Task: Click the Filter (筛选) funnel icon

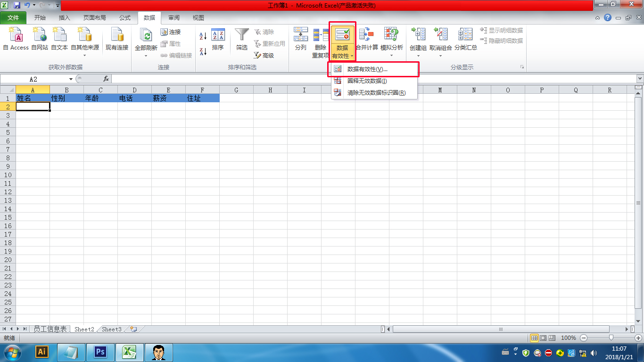Action: point(242,35)
